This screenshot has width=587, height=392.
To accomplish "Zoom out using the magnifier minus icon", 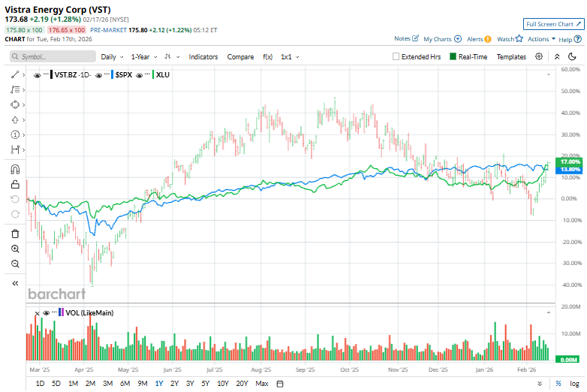I will 15,264.
